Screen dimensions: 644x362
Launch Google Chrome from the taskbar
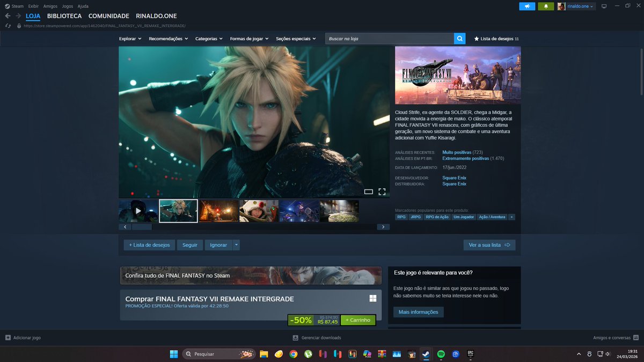click(x=294, y=354)
